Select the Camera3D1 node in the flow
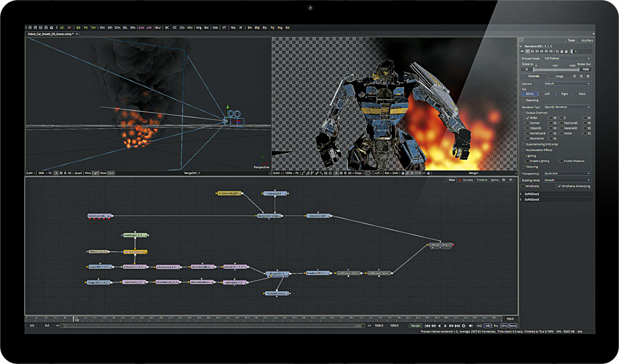Screen dimensions: 619x364 (273, 193)
